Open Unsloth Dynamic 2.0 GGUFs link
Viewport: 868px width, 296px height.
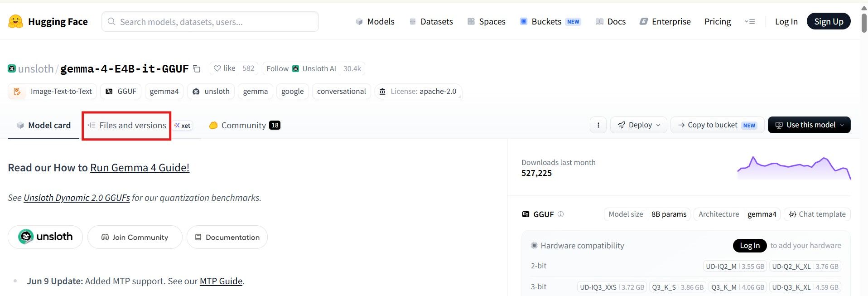[77, 198]
